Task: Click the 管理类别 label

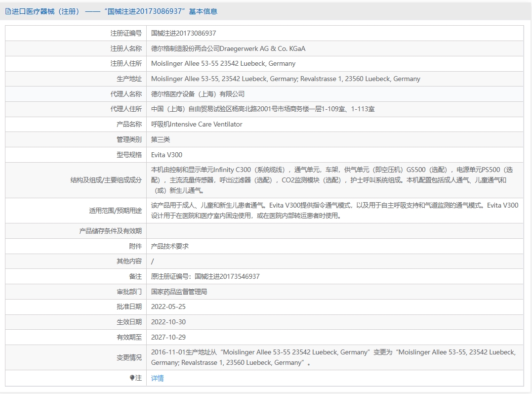Action: tap(129, 139)
